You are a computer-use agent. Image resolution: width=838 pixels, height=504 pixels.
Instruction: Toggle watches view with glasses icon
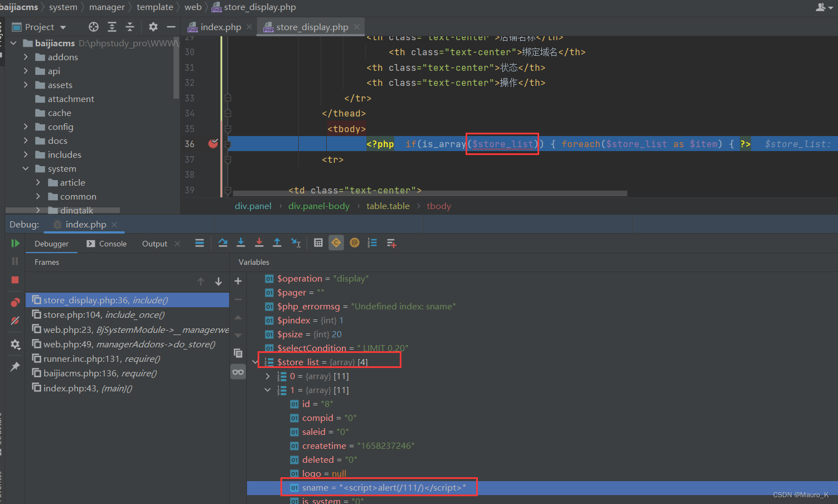click(x=238, y=372)
